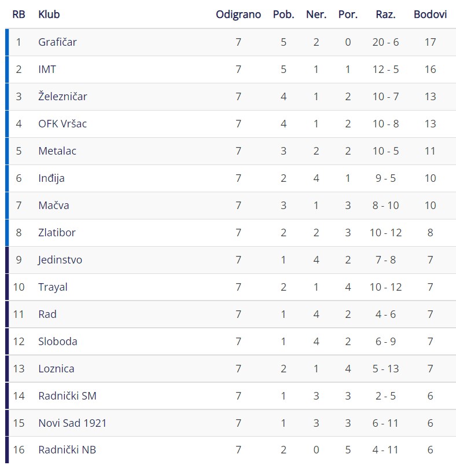Screen dimensions: 456x476
Task: Select the Odigrano column header
Action: pos(238,14)
